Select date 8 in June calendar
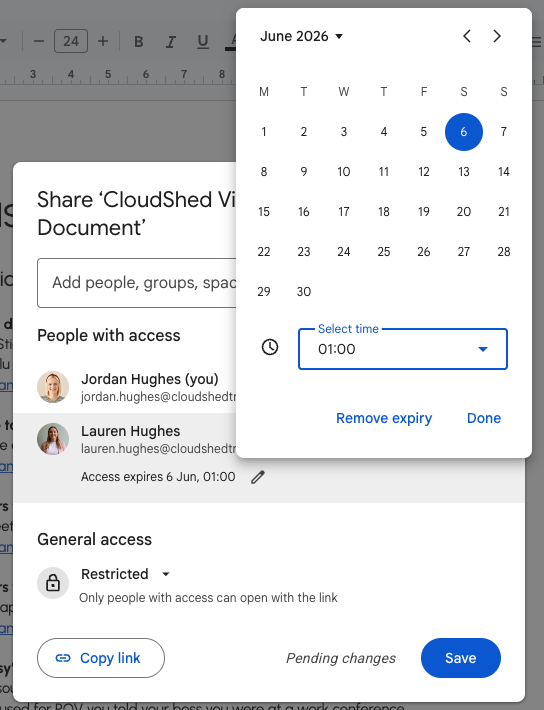544x710 pixels. coord(264,172)
